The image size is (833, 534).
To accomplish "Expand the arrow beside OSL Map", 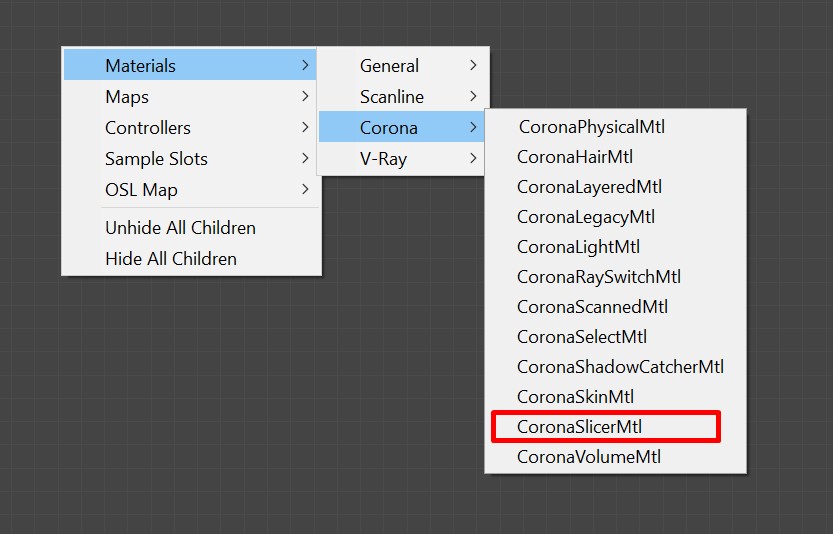I will (x=305, y=189).
